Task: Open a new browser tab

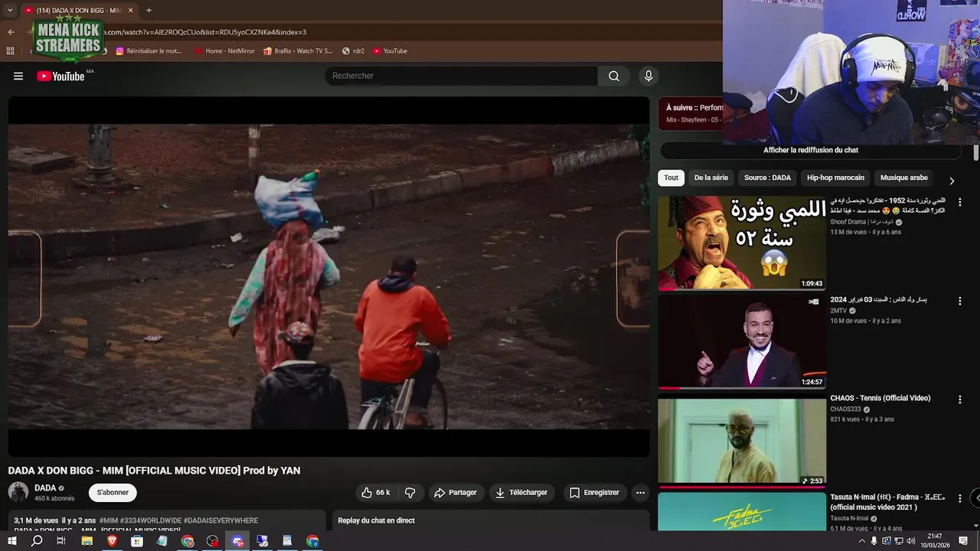Action: 149,11
